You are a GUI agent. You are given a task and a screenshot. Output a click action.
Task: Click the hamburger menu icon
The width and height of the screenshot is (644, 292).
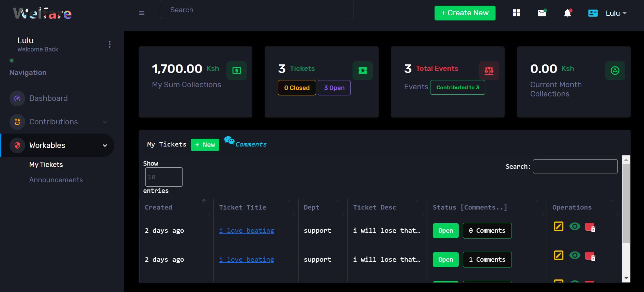[142, 13]
